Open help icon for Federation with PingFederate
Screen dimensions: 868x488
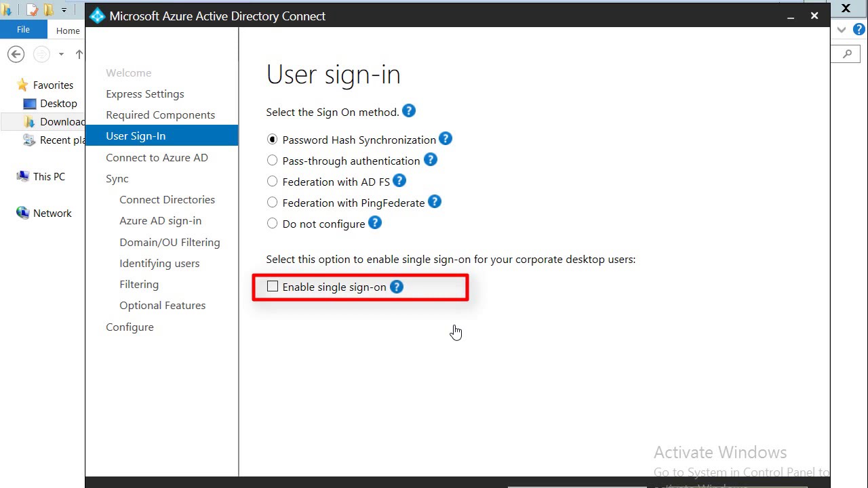435,202
